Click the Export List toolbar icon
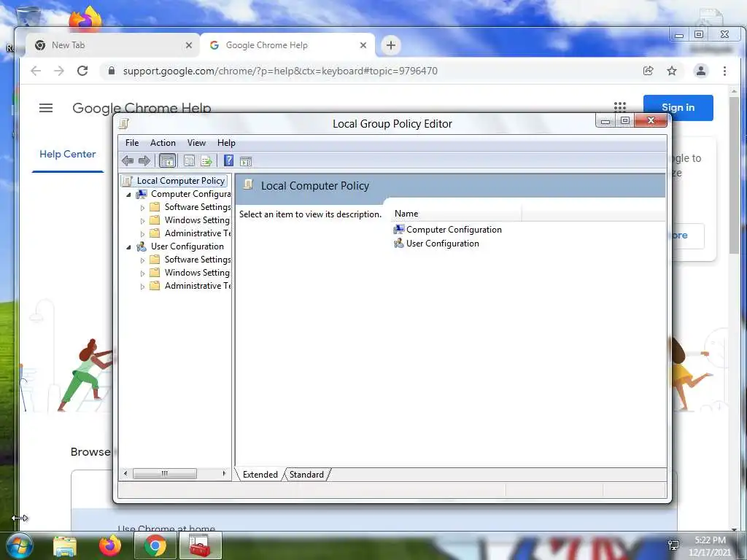 [x=206, y=161]
